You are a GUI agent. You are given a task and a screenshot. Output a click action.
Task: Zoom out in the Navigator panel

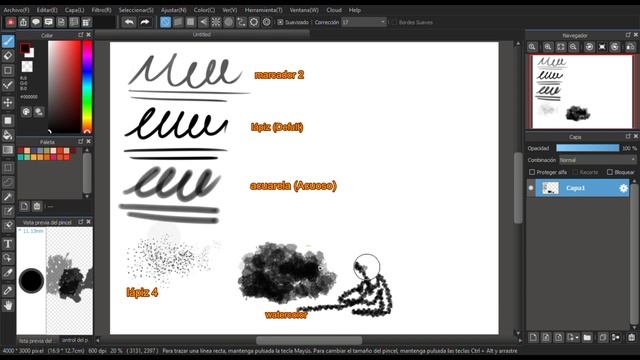(573, 47)
